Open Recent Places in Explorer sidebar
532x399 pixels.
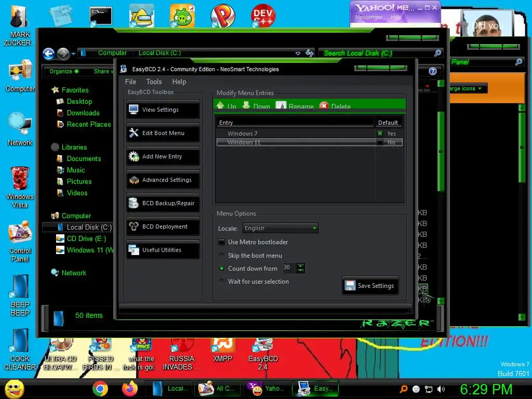pos(88,125)
